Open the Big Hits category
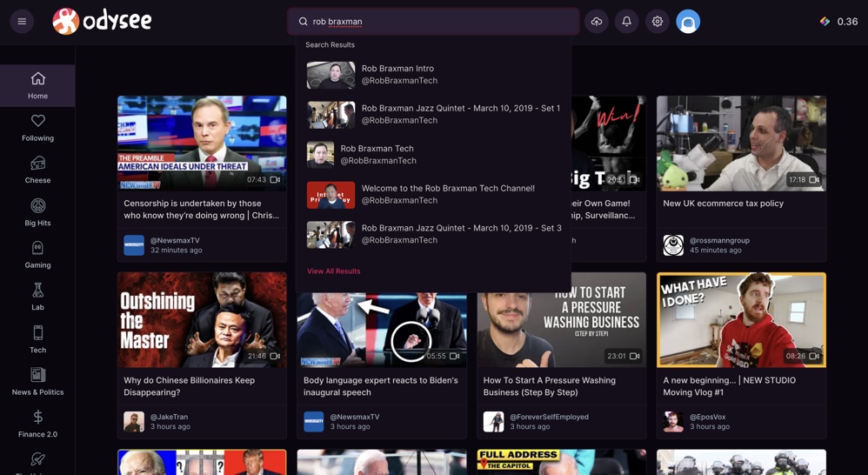Viewport: 868px width, 475px height. coord(37,212)
